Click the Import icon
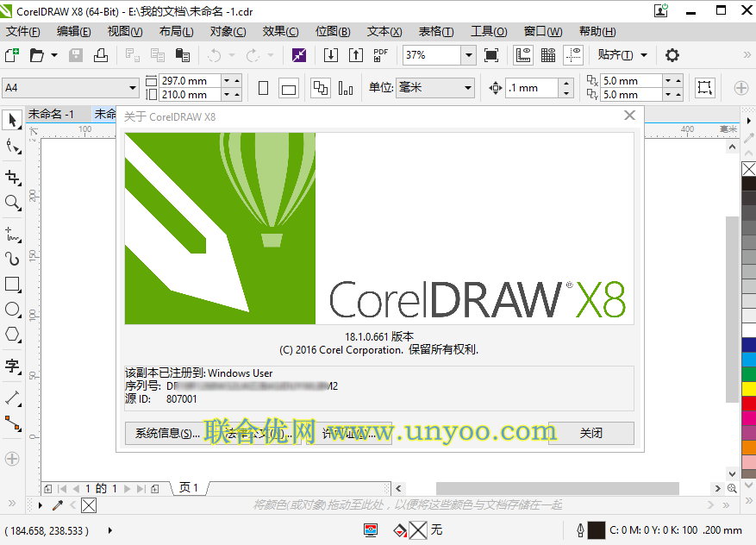This screenshot has height=545, width=756. pyautogui.click(x=331, y=55)
